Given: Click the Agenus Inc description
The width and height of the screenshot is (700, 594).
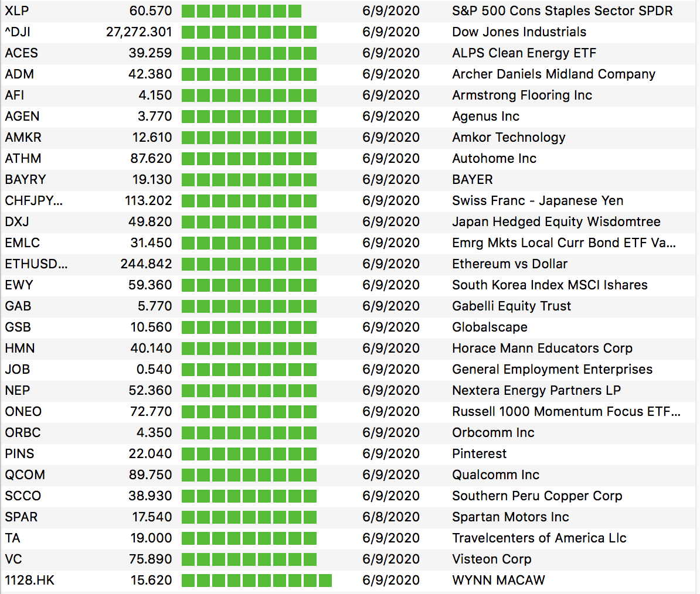Looking at the screenshot, I should click(x=485, y=117).
